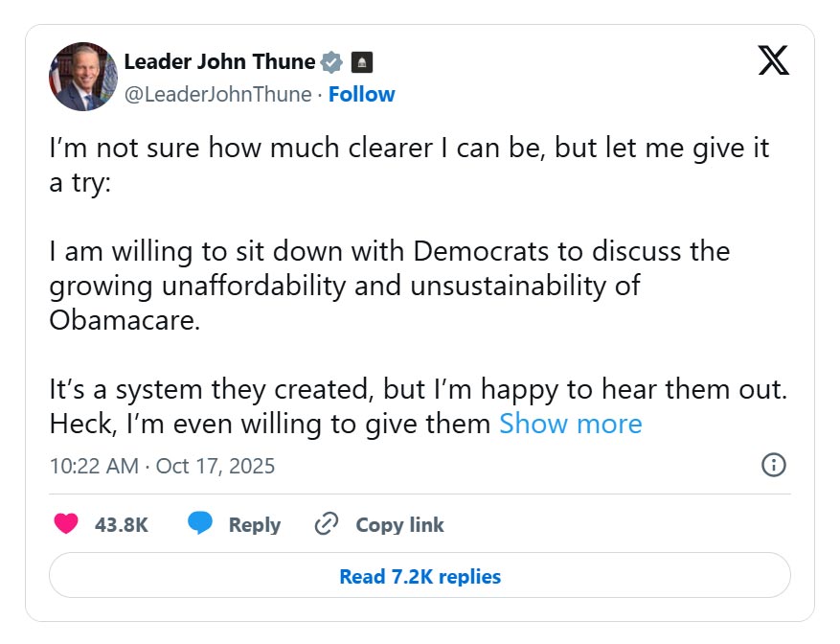This screenshot has height=644, width=840.
Task: Open John Thune's profile avatar photo
Action: 82,77
